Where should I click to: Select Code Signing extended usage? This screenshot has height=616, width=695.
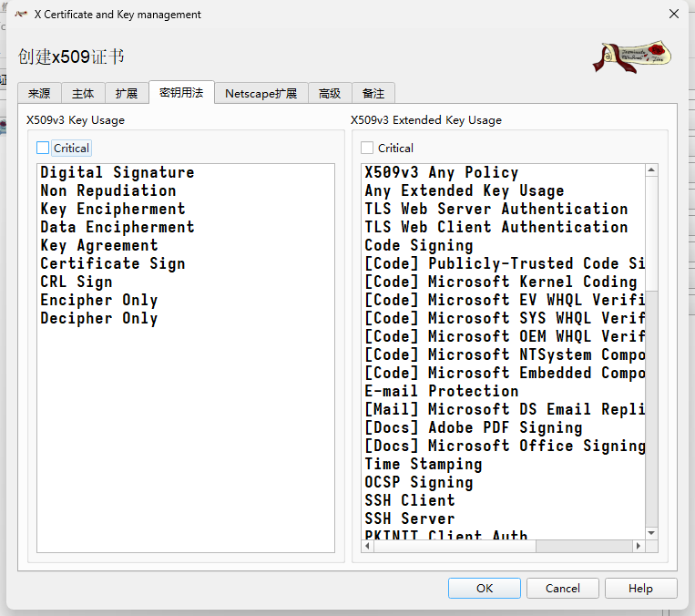coord(419,245)
